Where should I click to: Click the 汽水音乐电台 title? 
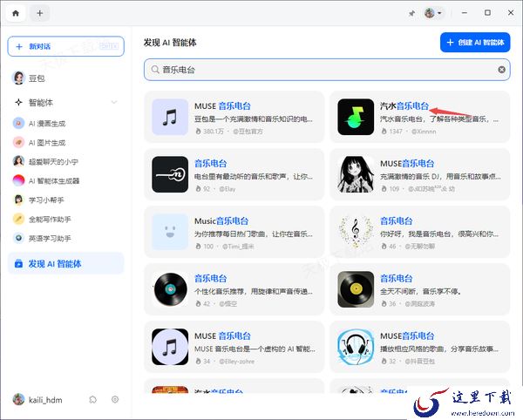(404, 106)
